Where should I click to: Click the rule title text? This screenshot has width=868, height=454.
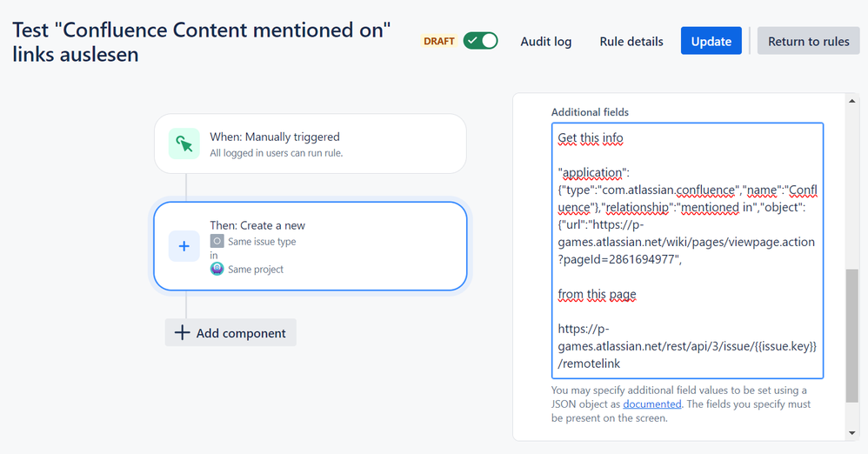202,42
